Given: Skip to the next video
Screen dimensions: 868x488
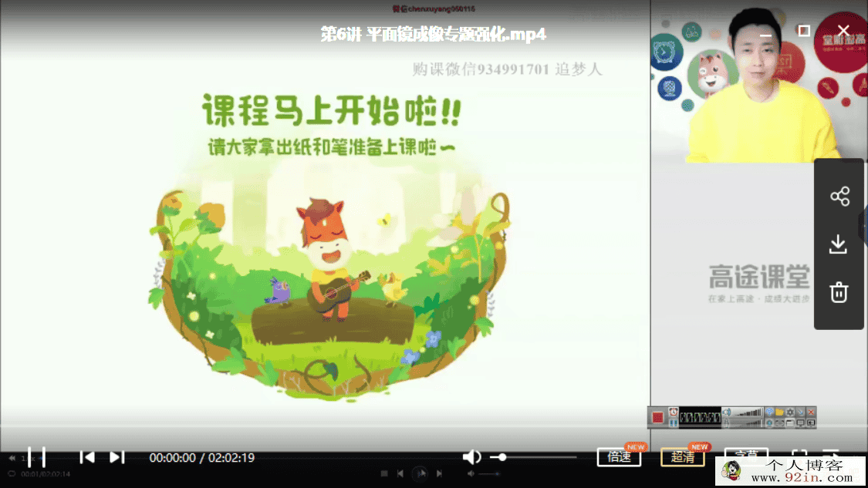Looking at the screenshot, I should pyautogui.click(x=117, y=457).
